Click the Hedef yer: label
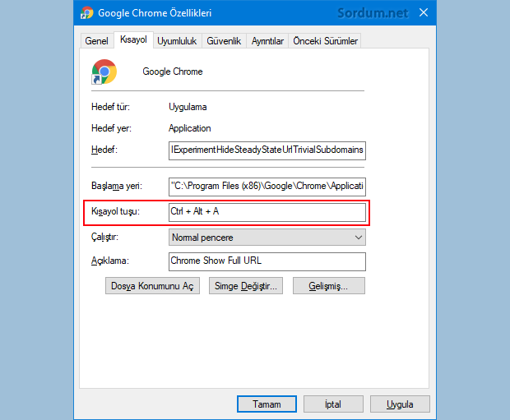The image size is (510, 420). [111, 128]
